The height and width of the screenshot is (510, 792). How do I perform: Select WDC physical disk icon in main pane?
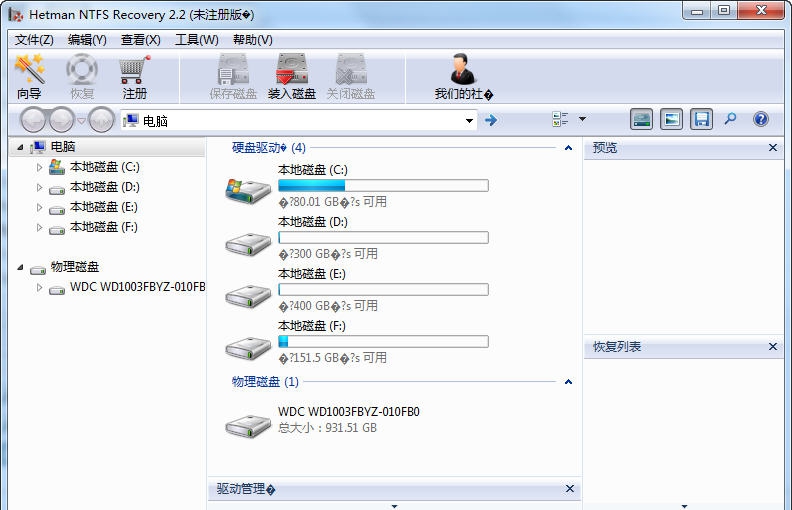click(248, 425)
